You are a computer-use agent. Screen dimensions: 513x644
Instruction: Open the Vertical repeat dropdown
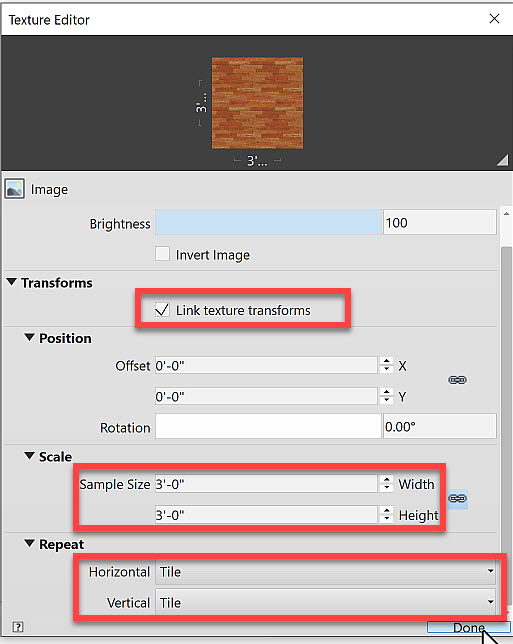coord(325,602)
